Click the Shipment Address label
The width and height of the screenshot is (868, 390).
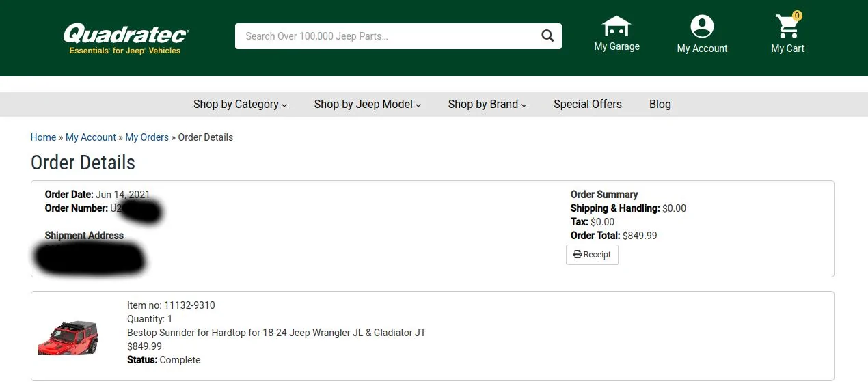pos(84,236)
